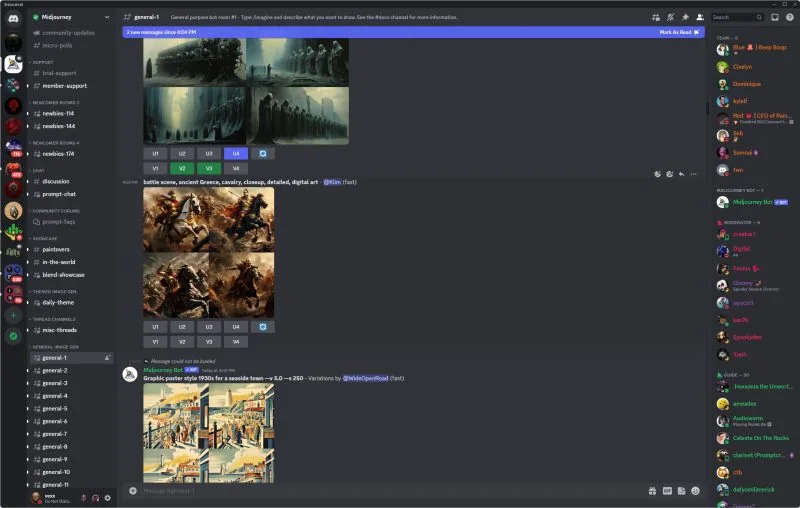Click the chat scrollbar thumb
The image size is (800, 508).
coord(707,108)
